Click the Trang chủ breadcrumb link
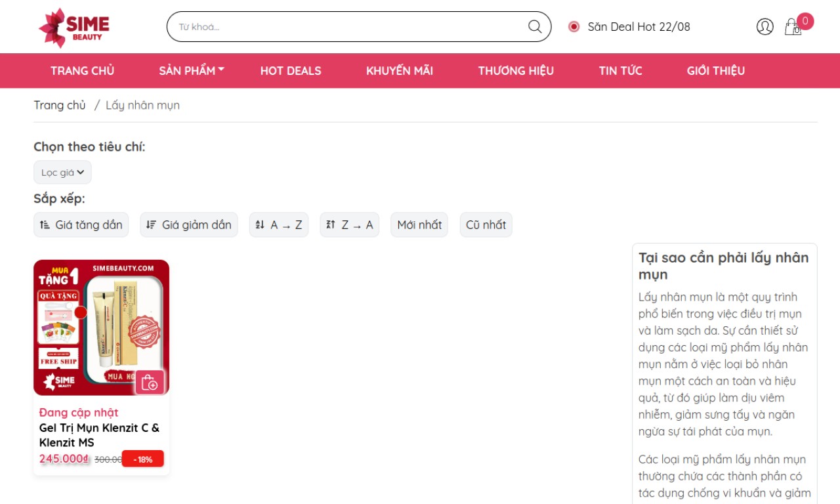Viewport: 840px width, 504px height. pos(60,105)
